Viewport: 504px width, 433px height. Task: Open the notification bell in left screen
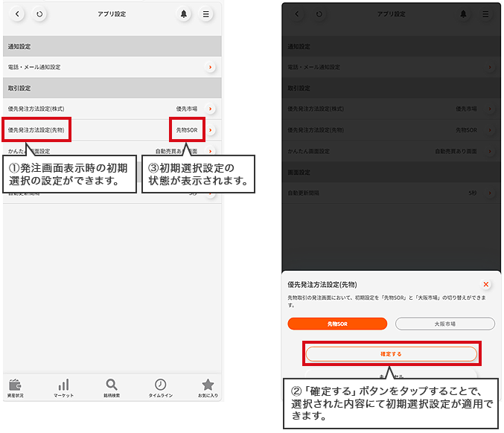(x=184, y=14)
